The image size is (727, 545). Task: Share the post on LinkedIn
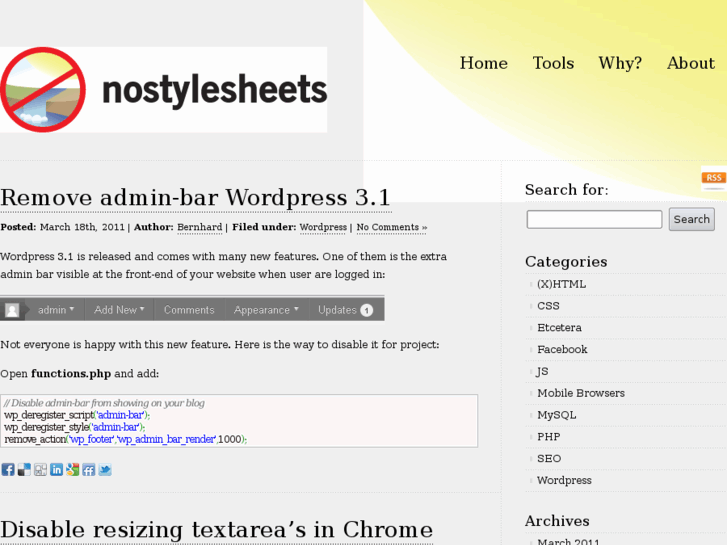[57, 469]
